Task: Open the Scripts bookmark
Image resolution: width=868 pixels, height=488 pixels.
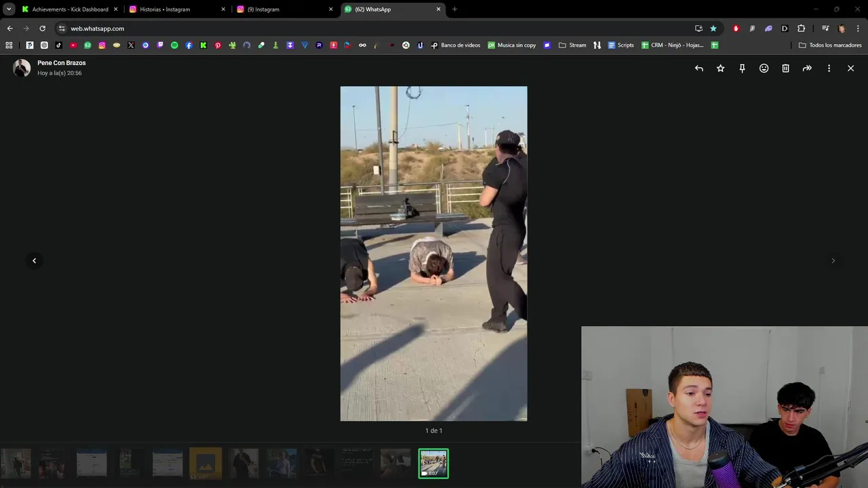Action: pyautogui.click(x=621, y=45)
